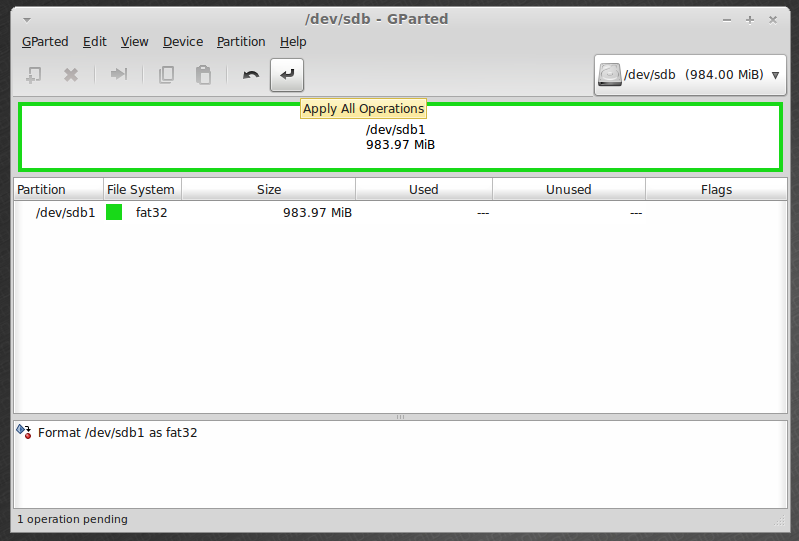This screenshot has height=541, width=799.
Task: Open the Partition menu
Action: click(241, 42)
